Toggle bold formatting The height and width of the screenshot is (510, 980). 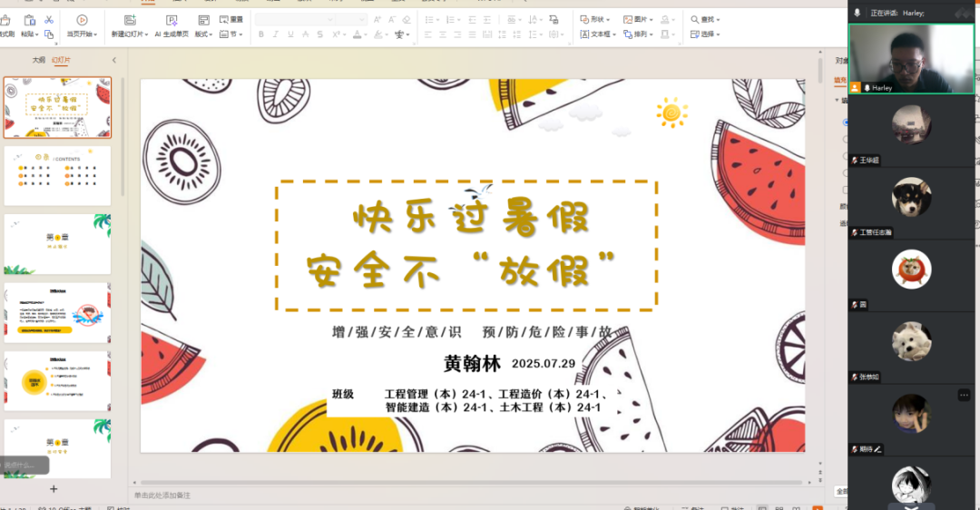[x=261, y=34]
